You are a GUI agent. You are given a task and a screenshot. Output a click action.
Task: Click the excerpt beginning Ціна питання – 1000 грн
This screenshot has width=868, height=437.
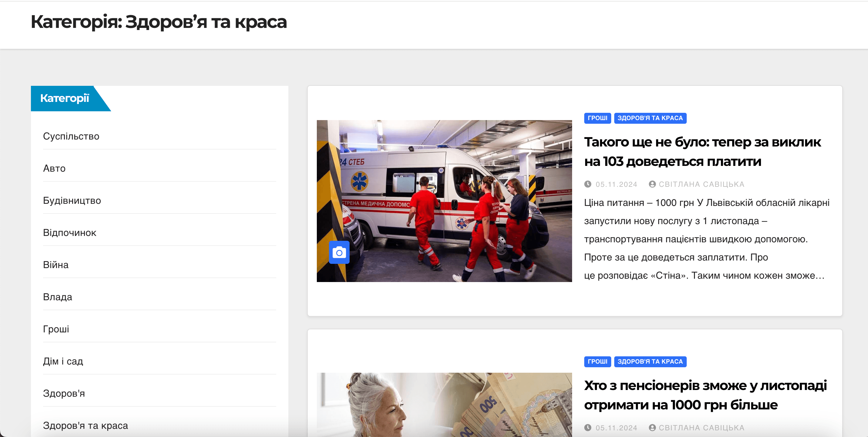[707, 239]
